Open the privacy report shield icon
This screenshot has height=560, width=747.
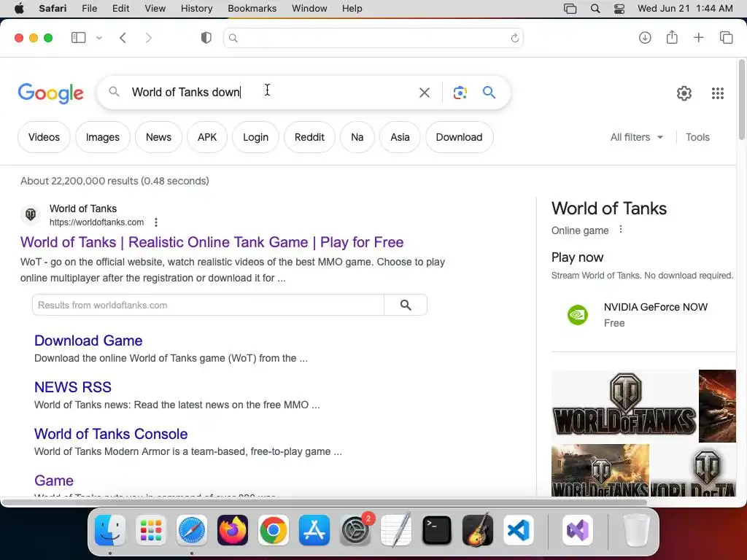(x=206, y=38)
